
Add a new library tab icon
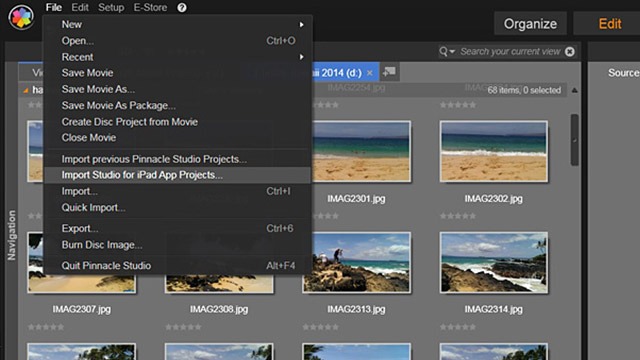coord(389,72)
